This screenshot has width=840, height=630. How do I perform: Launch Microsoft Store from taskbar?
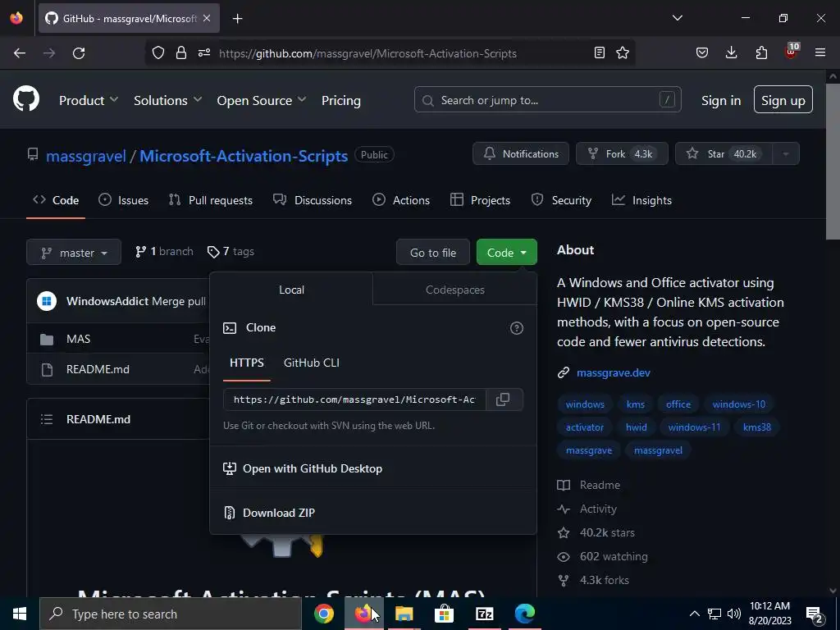click(x=444, y=614)
